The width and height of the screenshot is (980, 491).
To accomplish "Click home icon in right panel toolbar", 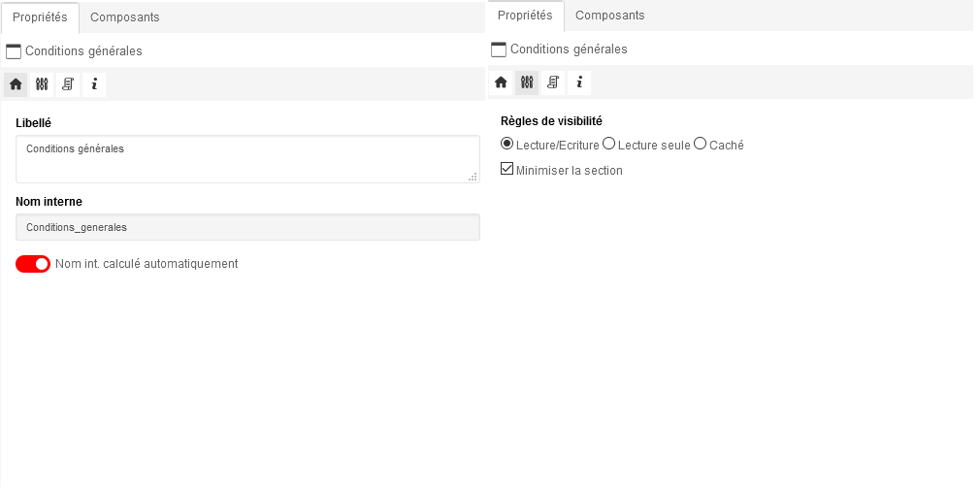I will pyautogui.click(x=501, y=82).
